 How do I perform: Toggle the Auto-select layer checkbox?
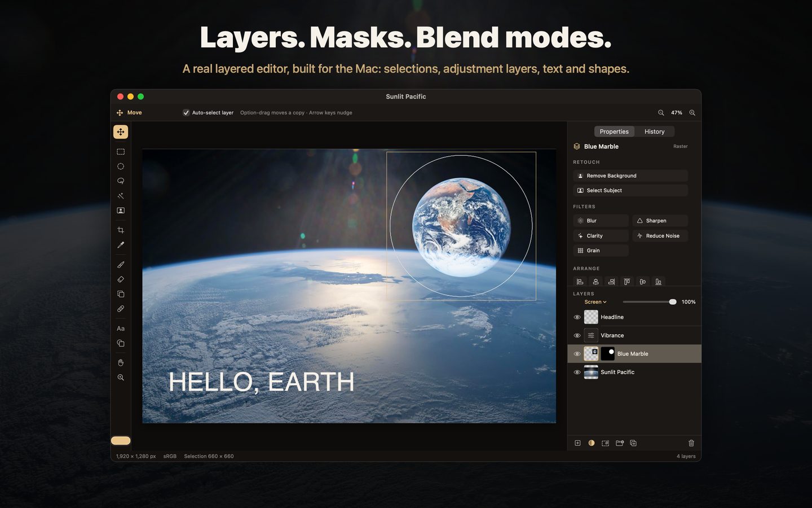point(186,113)
